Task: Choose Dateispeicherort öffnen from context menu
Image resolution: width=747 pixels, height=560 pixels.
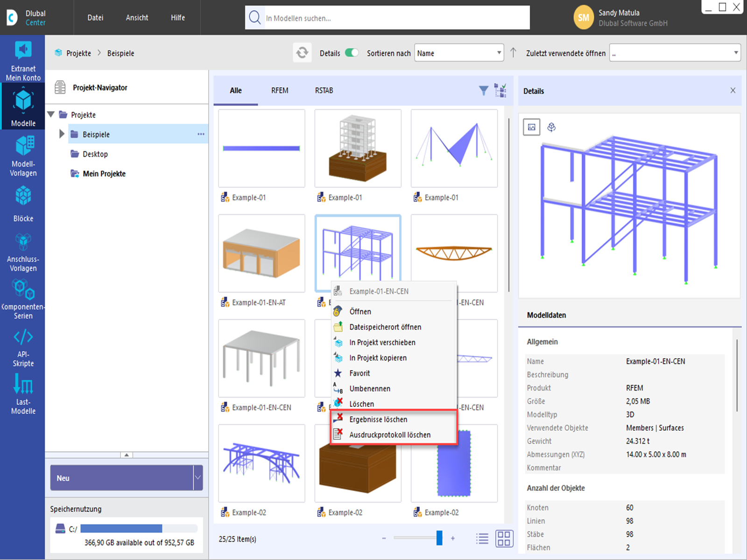Action: 394,327
